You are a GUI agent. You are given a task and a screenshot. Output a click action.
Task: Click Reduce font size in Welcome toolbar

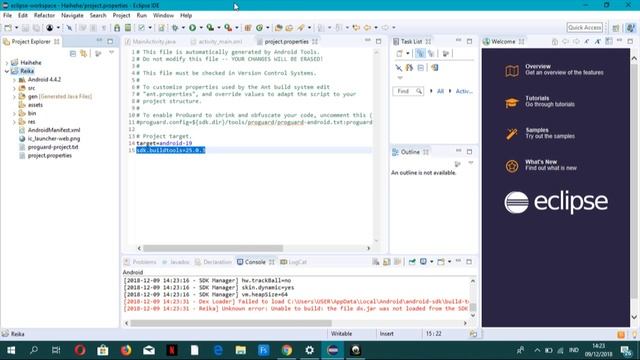pyautogui.click(x=587, y=41)
